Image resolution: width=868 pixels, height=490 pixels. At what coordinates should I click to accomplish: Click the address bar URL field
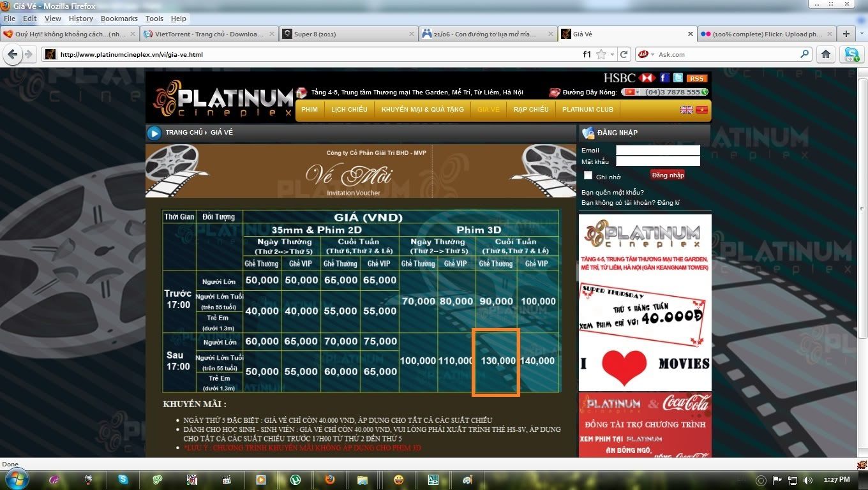pos(319,54)
